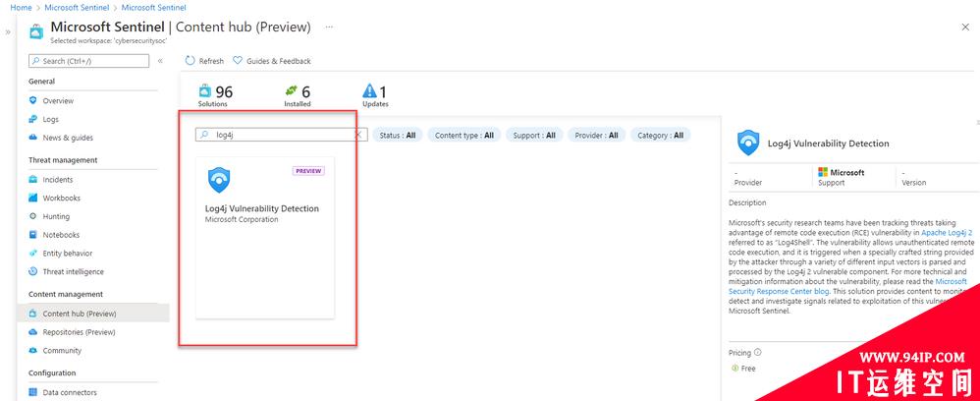Click Guides & Feedback text
Image resolution: width=980 pixels, height=401 pixels.
[279, 61]
